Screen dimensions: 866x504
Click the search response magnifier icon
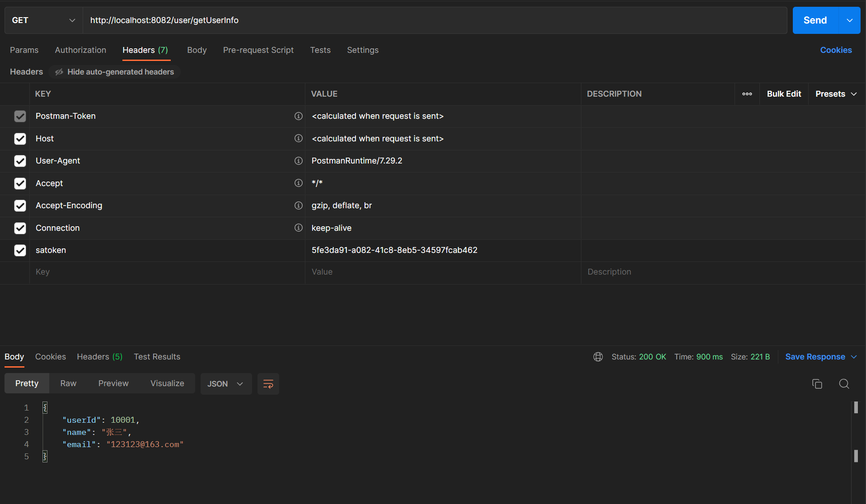point(844,384)
